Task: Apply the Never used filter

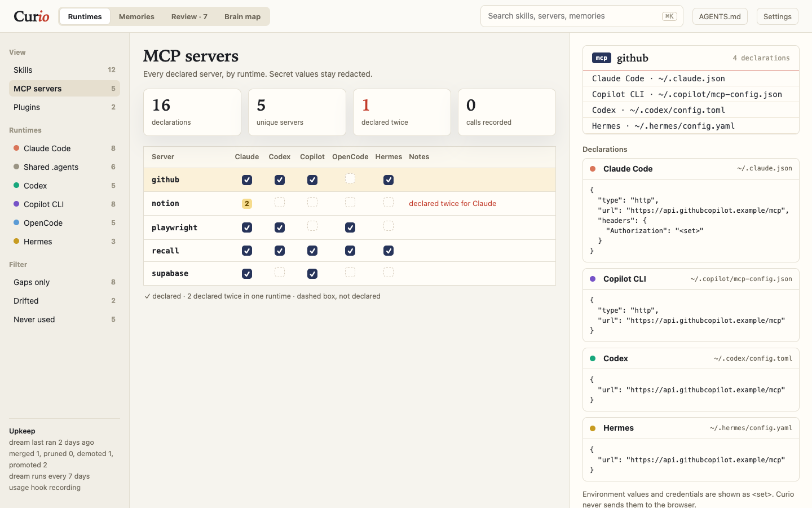Action: 64,319
